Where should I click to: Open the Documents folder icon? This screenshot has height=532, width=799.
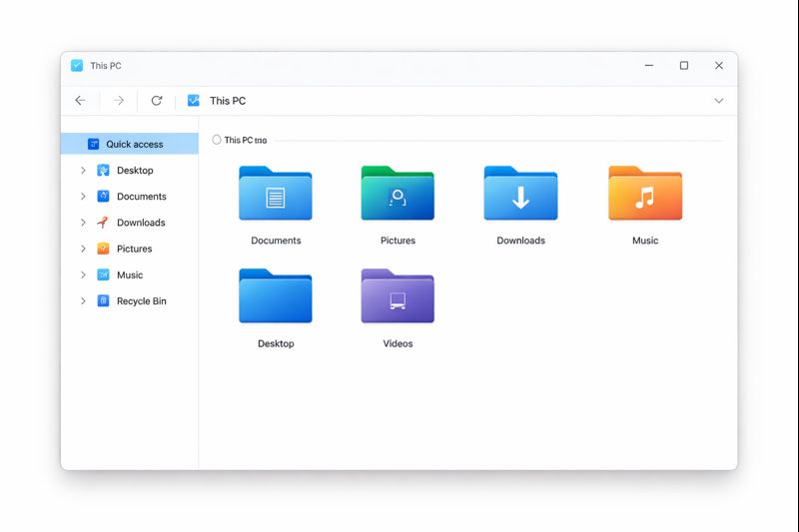point(276,193)
